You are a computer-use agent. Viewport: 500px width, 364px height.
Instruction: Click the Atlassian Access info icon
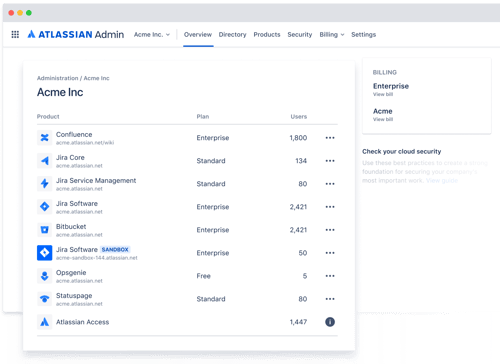tap(330, 322)
